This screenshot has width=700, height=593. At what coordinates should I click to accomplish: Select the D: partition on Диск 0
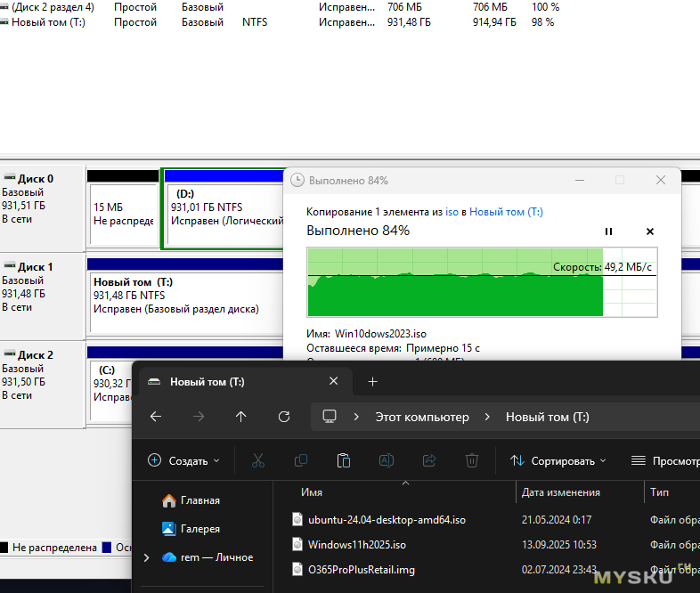pos(223,207)
